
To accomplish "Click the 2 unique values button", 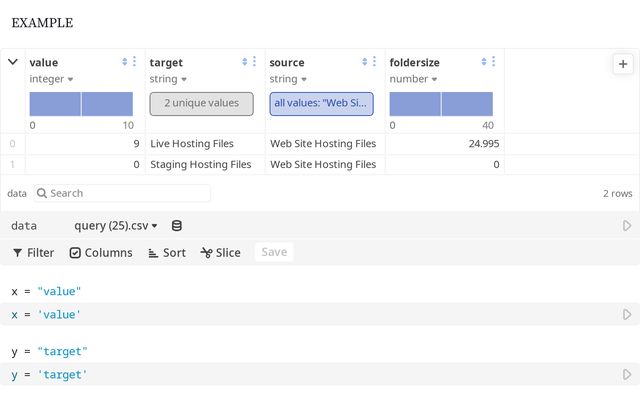I will (201, 103).
